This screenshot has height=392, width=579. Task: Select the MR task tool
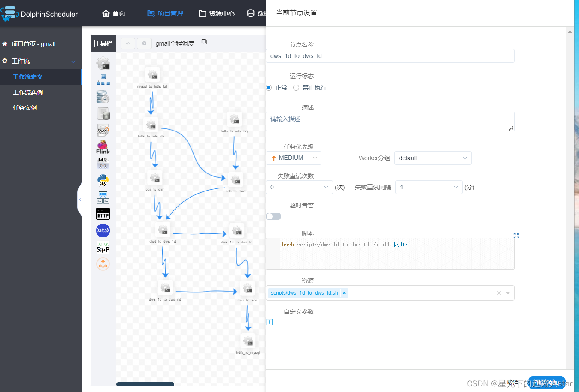pos(103,164)
